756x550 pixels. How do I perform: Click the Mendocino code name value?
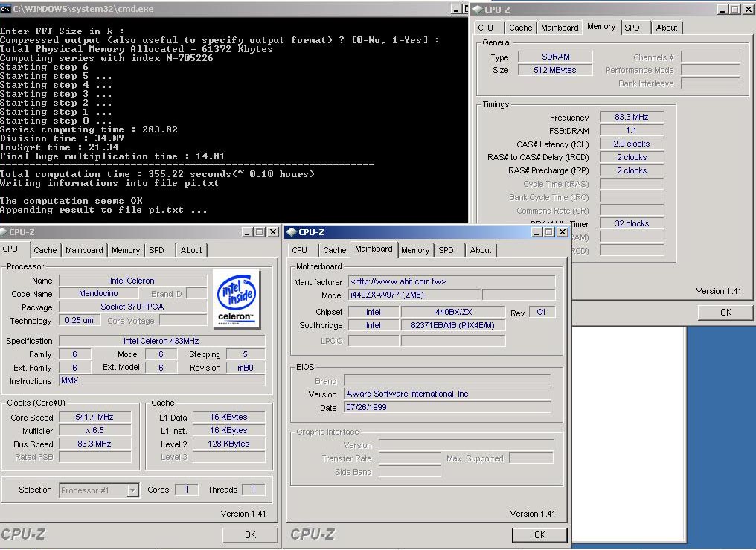click(98, 293)
